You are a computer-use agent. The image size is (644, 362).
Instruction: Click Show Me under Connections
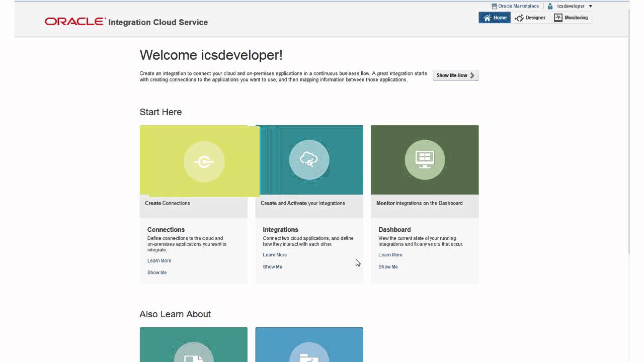pyautogui.click(x=157, y=273)
